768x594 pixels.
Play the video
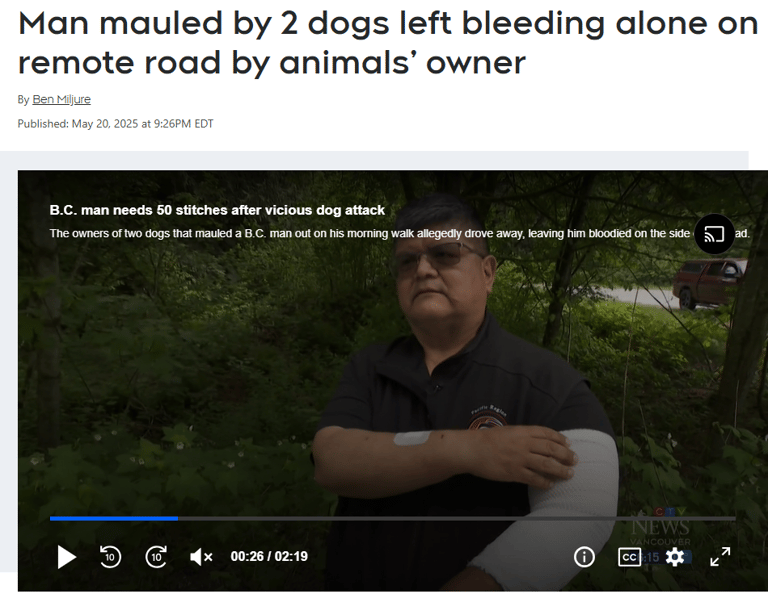point(67,557)
